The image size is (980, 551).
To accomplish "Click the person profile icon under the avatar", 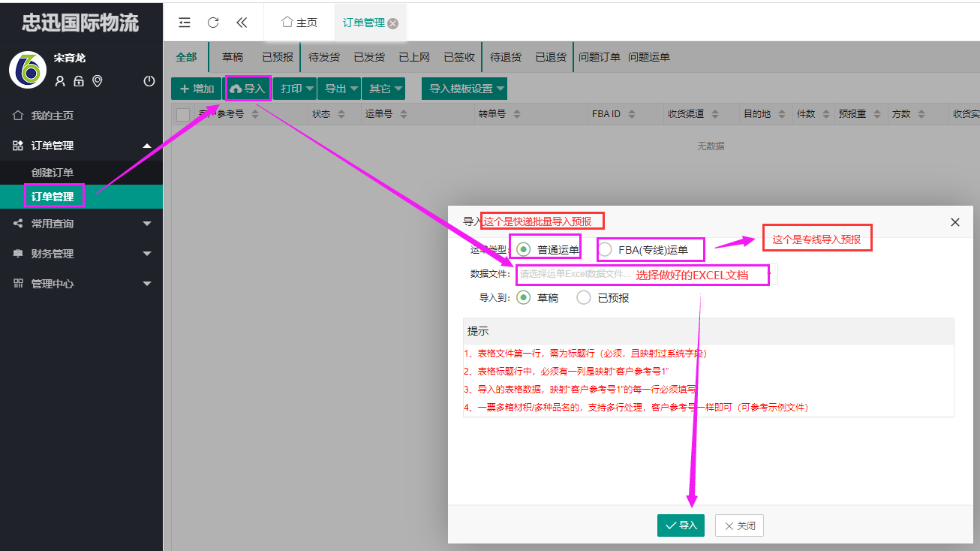I will (60, 81).
